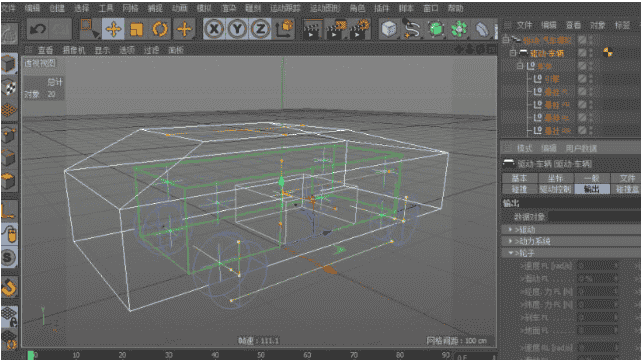Screen dimensions: 642x360
Task: Click the recent tool cross icon
Action: (184, 29)
